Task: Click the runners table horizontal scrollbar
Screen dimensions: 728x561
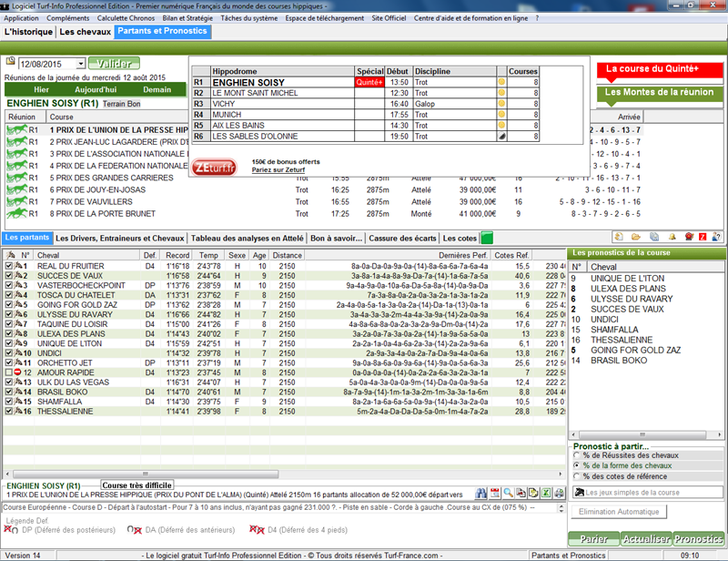Action: pyautogui.click(x=285, y=474)
